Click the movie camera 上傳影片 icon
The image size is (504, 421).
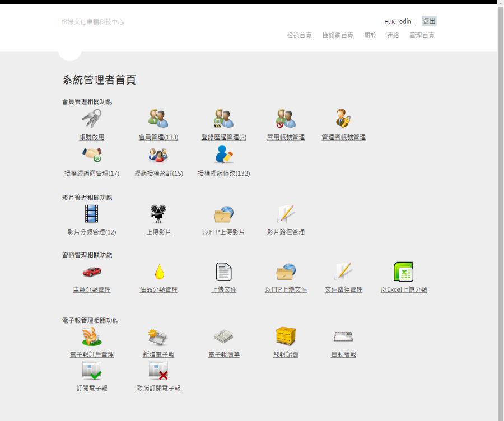(158, 213)
